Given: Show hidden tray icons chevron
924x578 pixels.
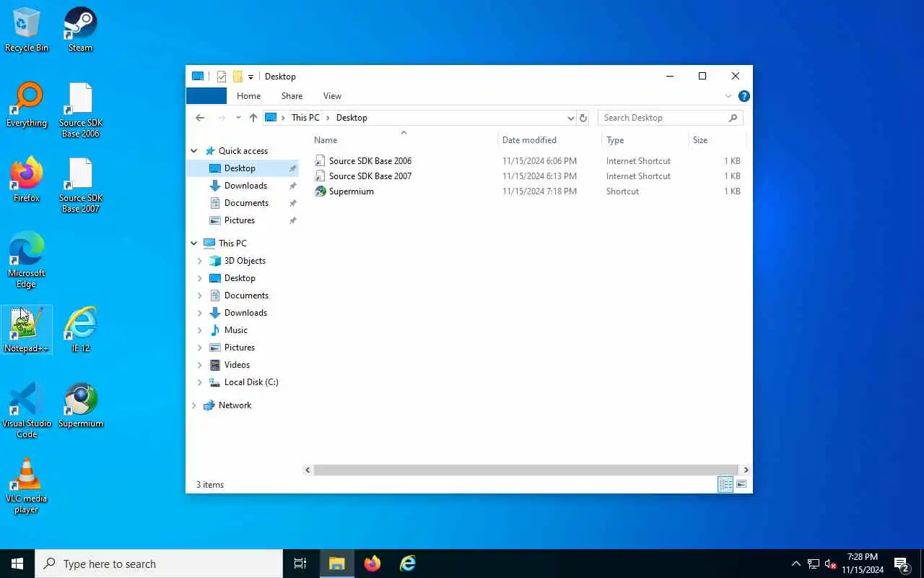Looking at the screenshot, I should pos(796,564).
